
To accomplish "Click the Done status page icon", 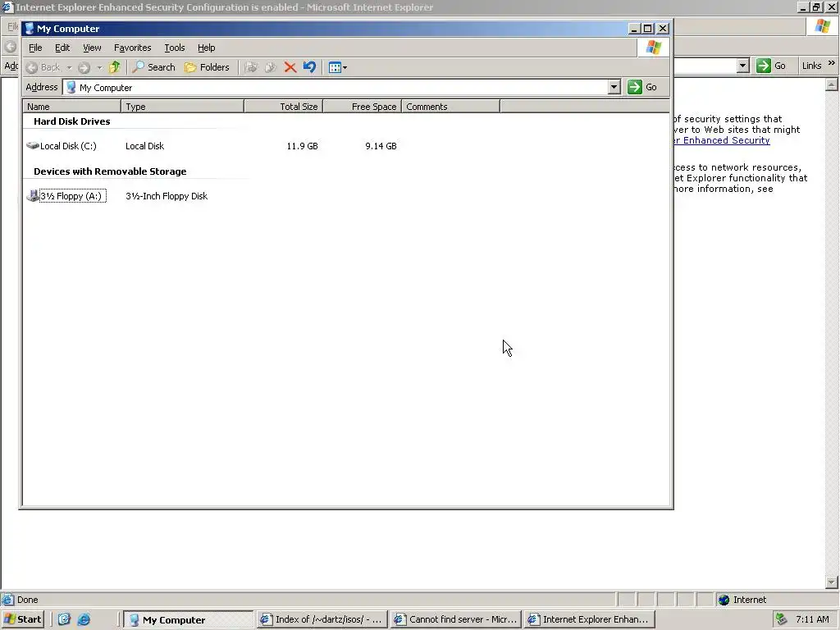I will (7, 600).
